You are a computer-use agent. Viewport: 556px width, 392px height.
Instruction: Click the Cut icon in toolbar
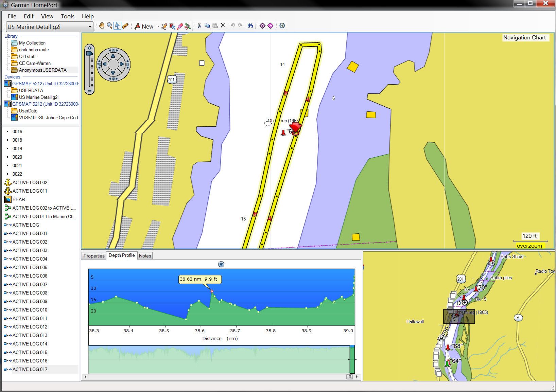click(199, 25)
